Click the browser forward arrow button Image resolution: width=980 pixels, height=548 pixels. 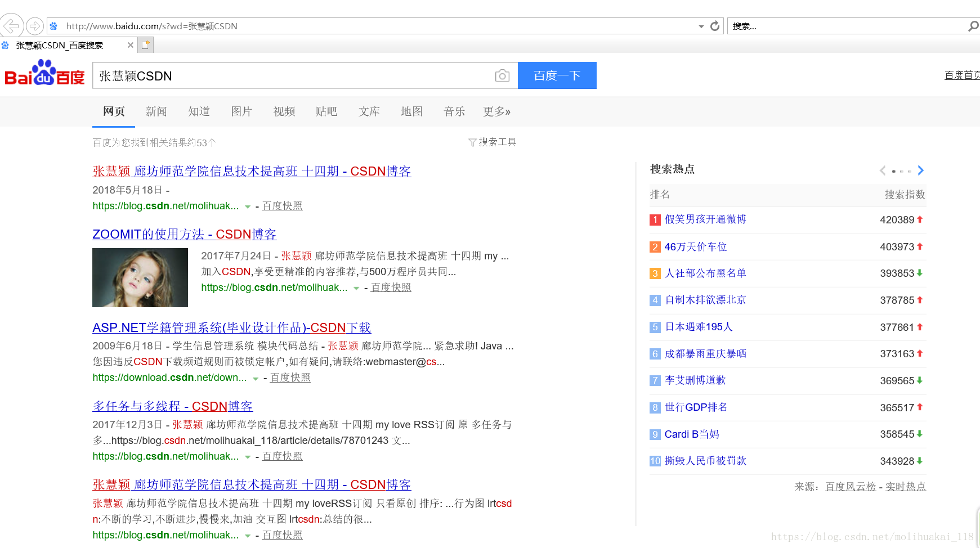click(x=35, y=26)
